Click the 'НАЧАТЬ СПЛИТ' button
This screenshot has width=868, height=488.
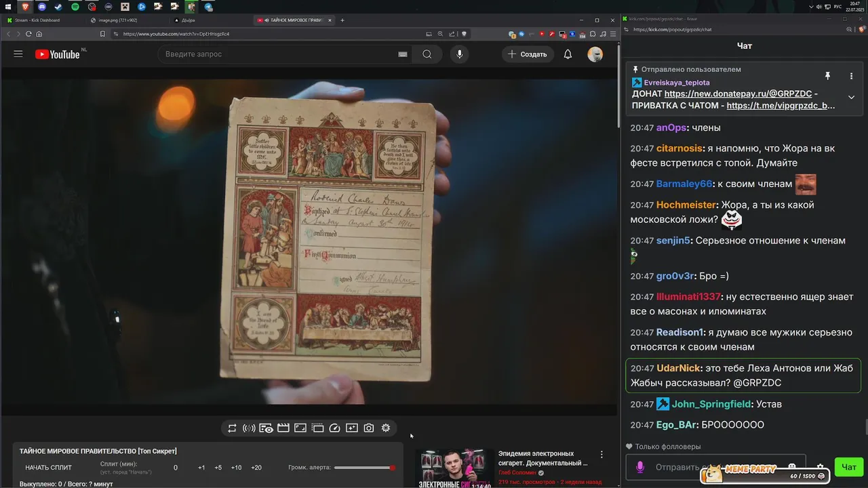(48, 468)
